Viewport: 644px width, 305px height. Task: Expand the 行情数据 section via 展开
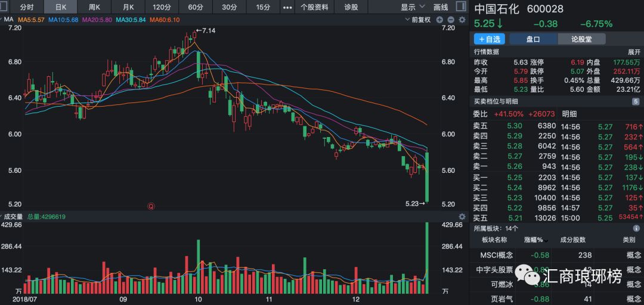point(633,52)
